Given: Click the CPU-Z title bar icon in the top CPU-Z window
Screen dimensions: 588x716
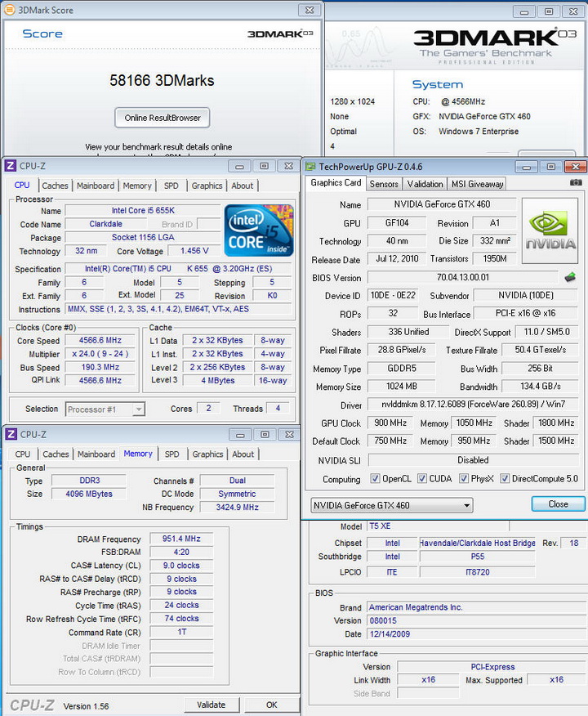Looking at the screenshot, I should (11, 166).
